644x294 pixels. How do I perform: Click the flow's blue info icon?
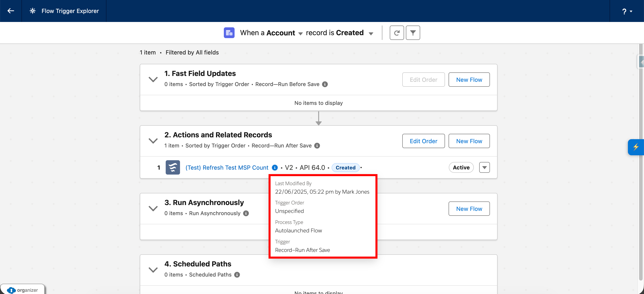275,168
